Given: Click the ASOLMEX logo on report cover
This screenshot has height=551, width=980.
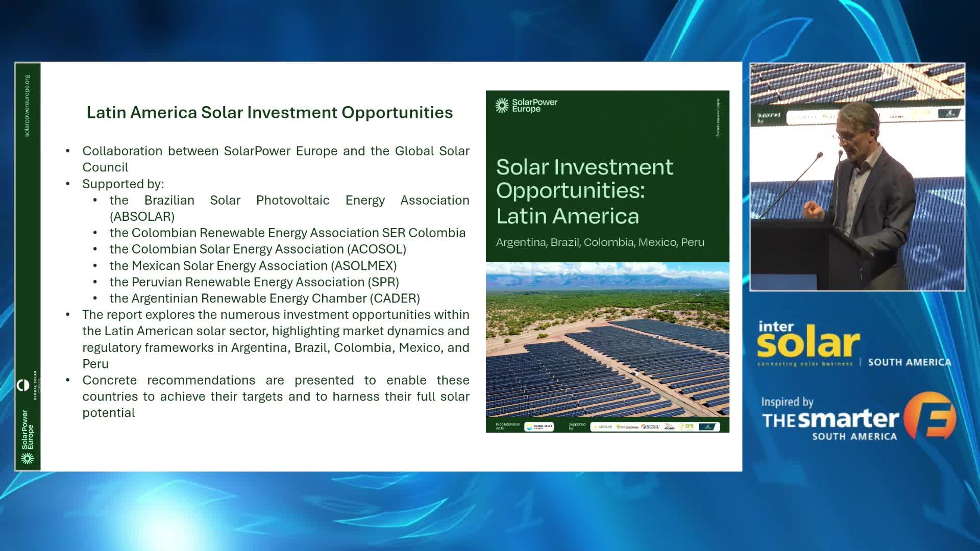Looking at the screenshot, I should (670, 427).
